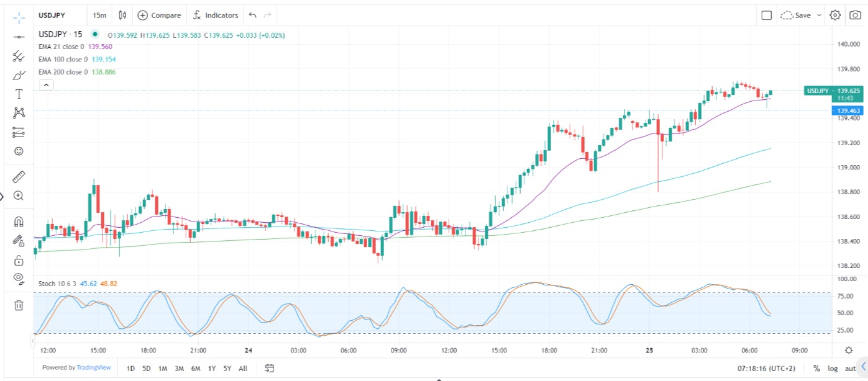This screenshot has height=381, width=868.
Task: Hide all drawings using the eye icon
Action: [19, 280]
